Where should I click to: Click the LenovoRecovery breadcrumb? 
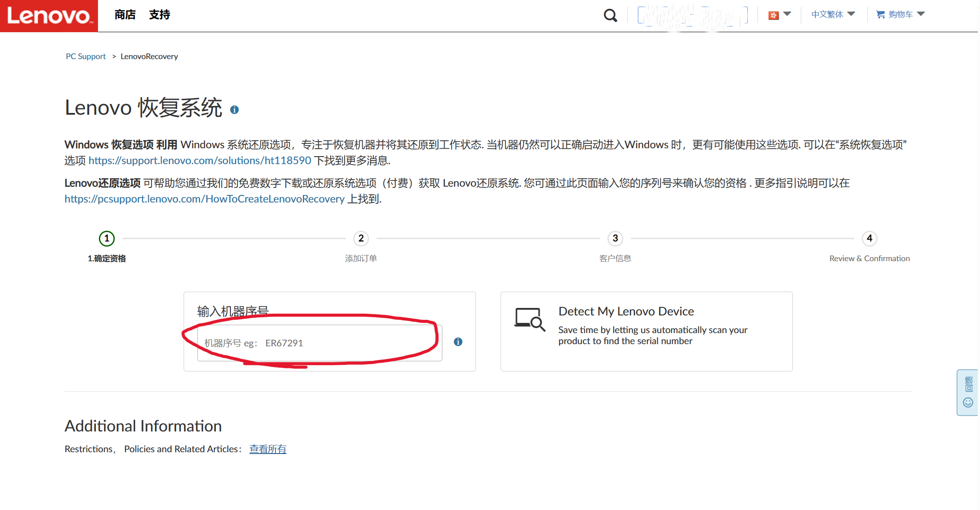(149, 56)
